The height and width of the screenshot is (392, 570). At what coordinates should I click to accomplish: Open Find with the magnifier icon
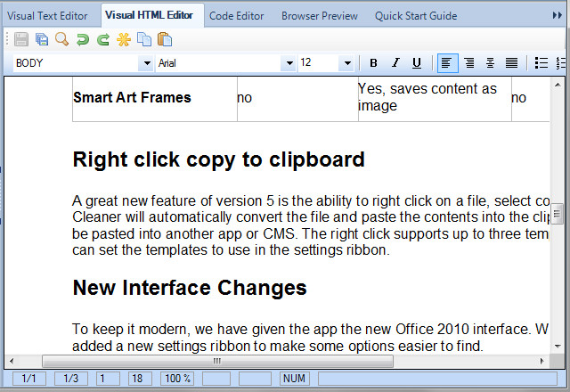61,39
